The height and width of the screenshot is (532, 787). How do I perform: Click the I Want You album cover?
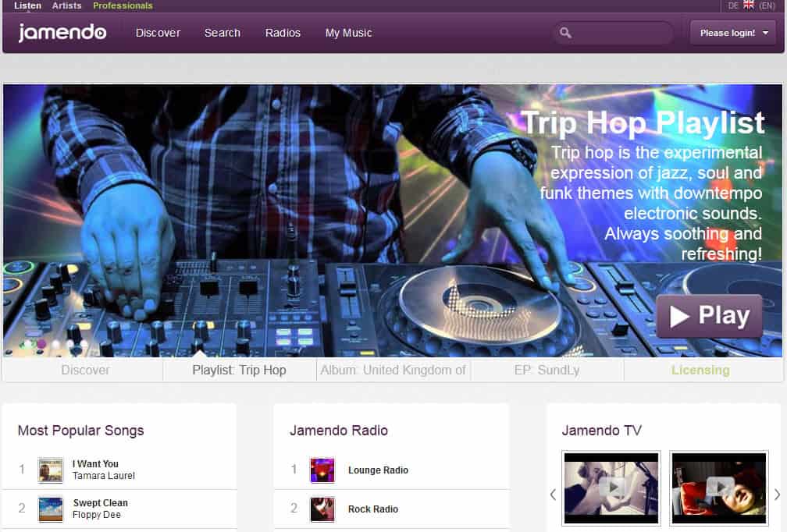point(51,470)
